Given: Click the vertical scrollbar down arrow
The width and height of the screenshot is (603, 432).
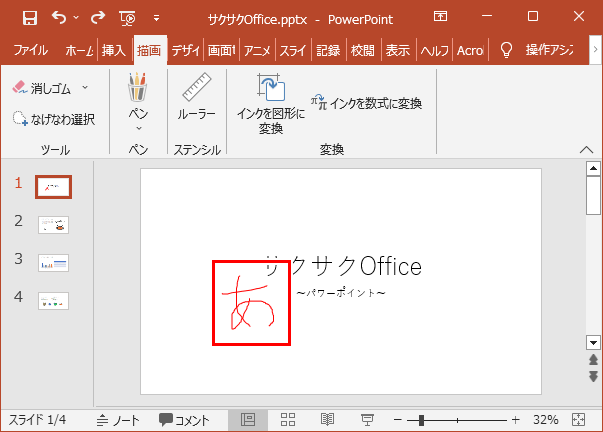Looking at the screenshot, I should (x=593, y=342).
